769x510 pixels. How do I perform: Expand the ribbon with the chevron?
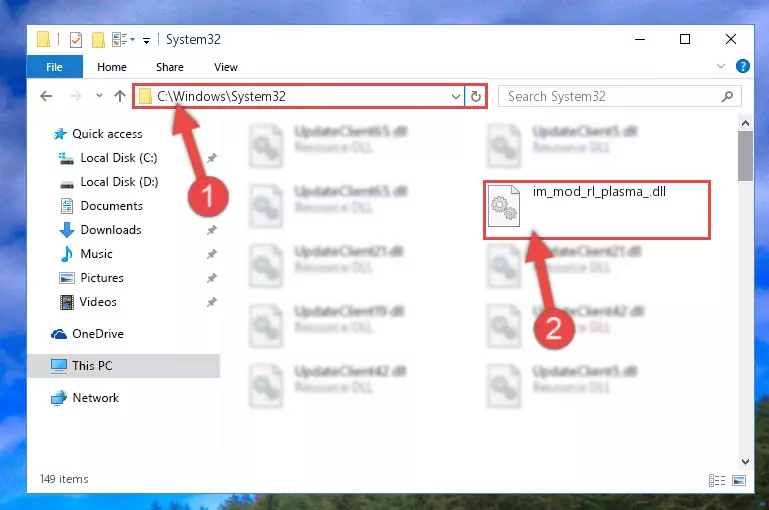click(x=720, y=66)
